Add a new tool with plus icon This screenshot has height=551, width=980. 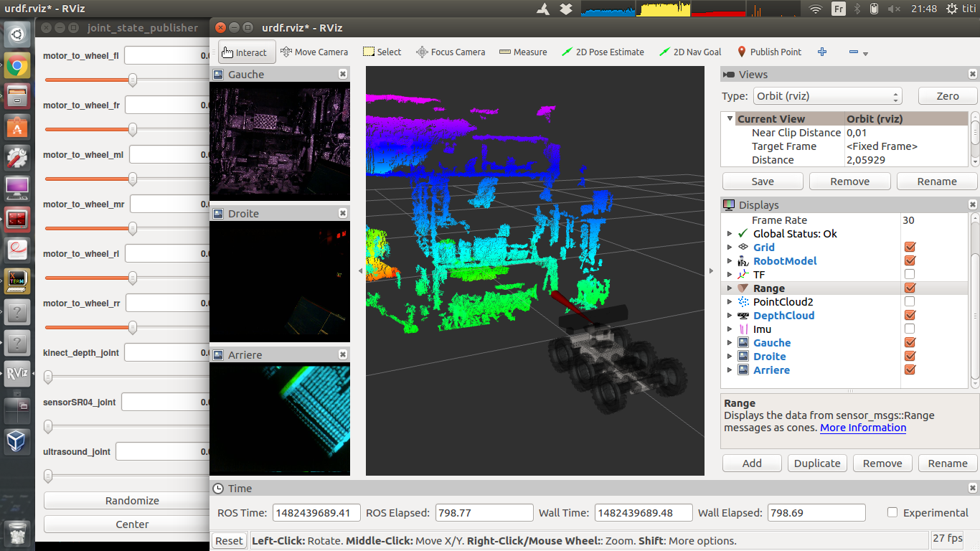tap(822, 52)
